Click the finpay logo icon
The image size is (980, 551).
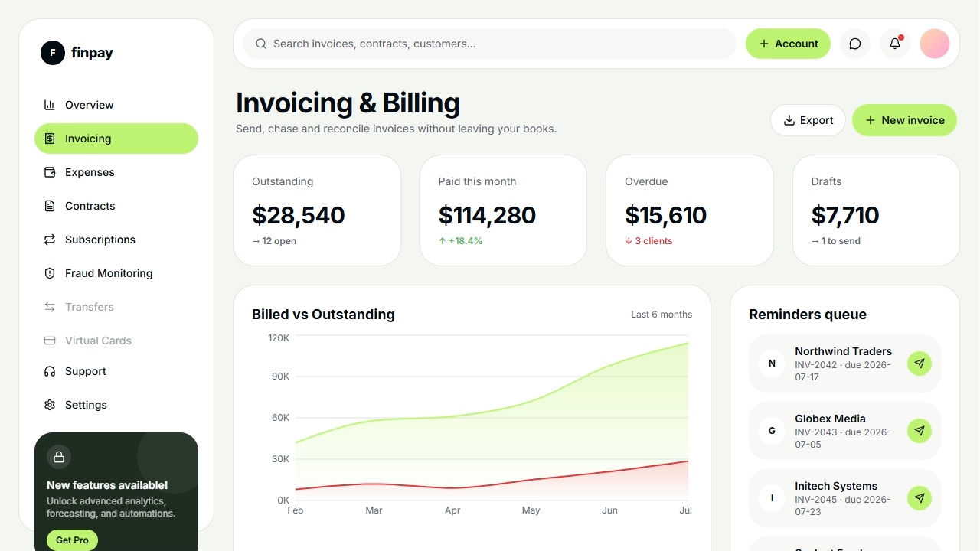tap(53, 53)
